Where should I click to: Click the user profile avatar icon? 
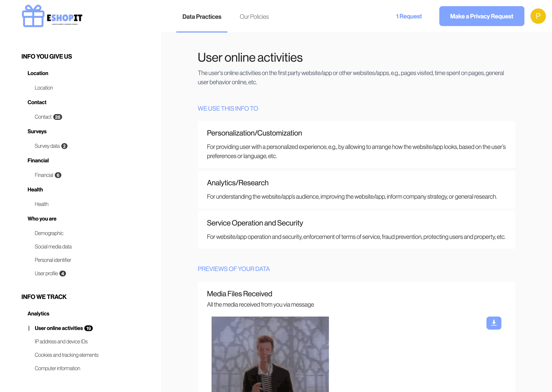click(x=537, y=16)
